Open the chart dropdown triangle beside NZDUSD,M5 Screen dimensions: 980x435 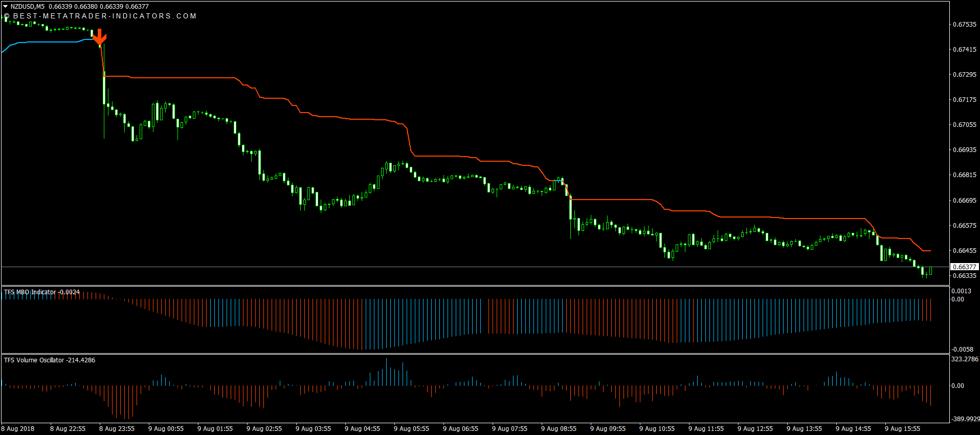pyautogui.click(x=5, y=7)
